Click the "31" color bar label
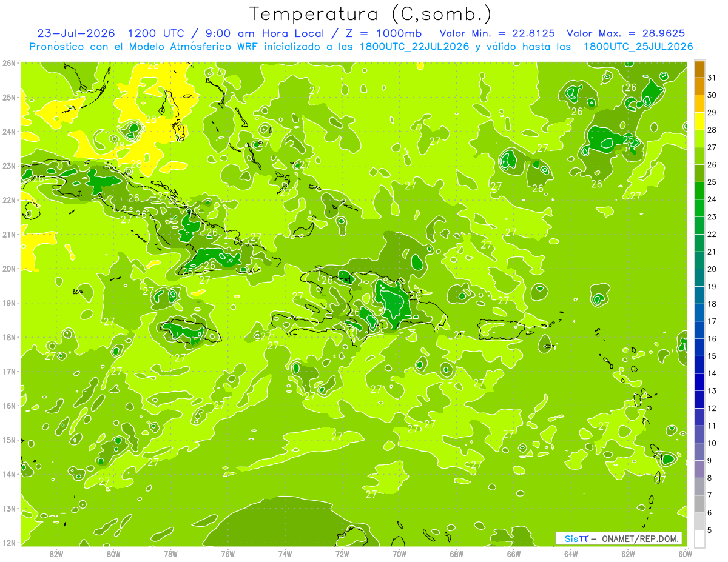This screenshot has height=562, width=728. tap(712, 78)
